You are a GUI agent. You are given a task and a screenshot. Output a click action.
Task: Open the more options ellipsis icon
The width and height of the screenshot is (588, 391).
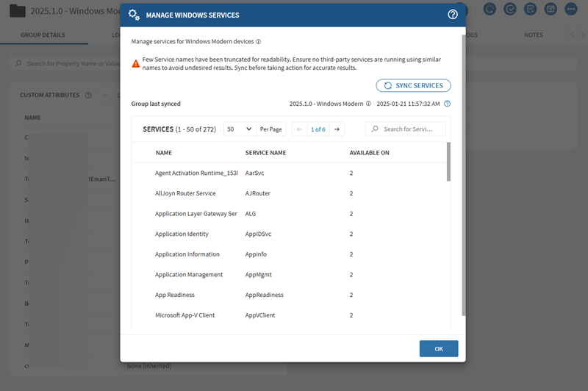(x=570, y=10)
